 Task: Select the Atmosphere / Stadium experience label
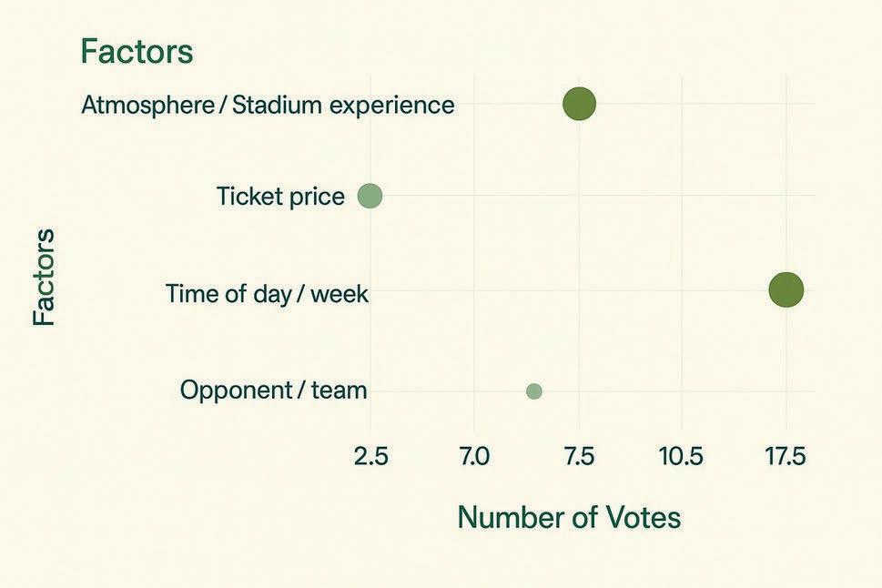coord(268,105)
